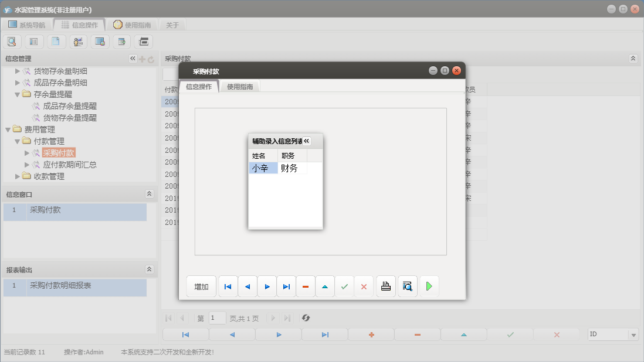Open the ID dropdown at bottom right

coord(633,334)
